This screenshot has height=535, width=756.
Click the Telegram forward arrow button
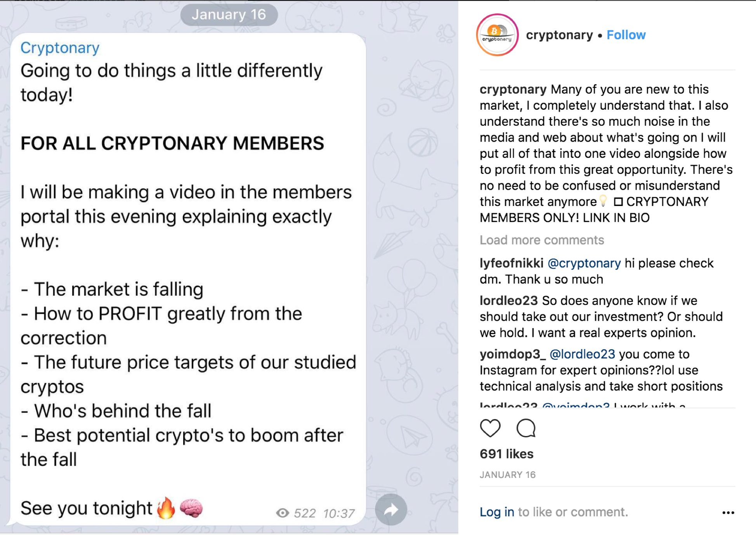[391, 510]
